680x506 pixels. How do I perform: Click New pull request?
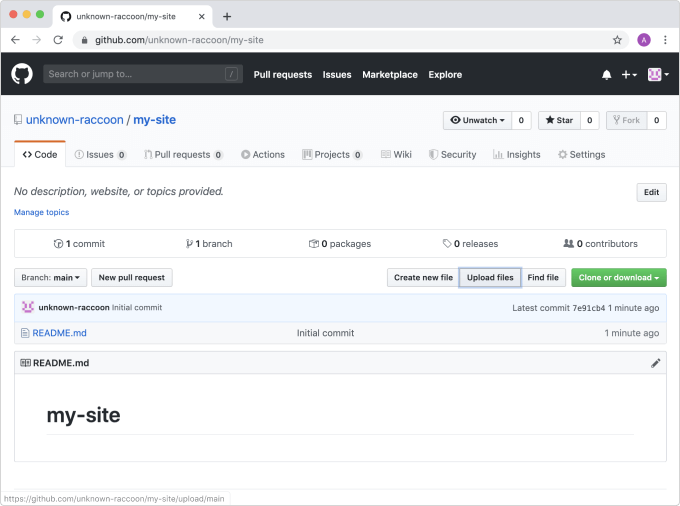tap(132, 277)
